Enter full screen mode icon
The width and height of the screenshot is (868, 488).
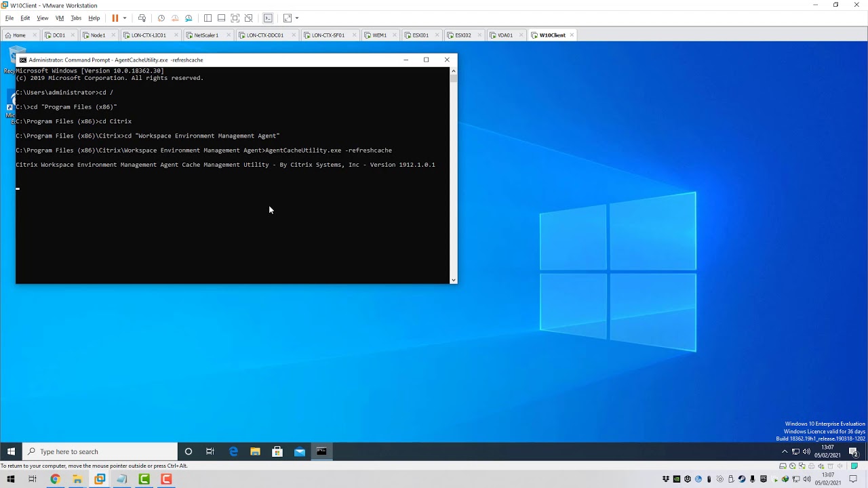(235, 18)
